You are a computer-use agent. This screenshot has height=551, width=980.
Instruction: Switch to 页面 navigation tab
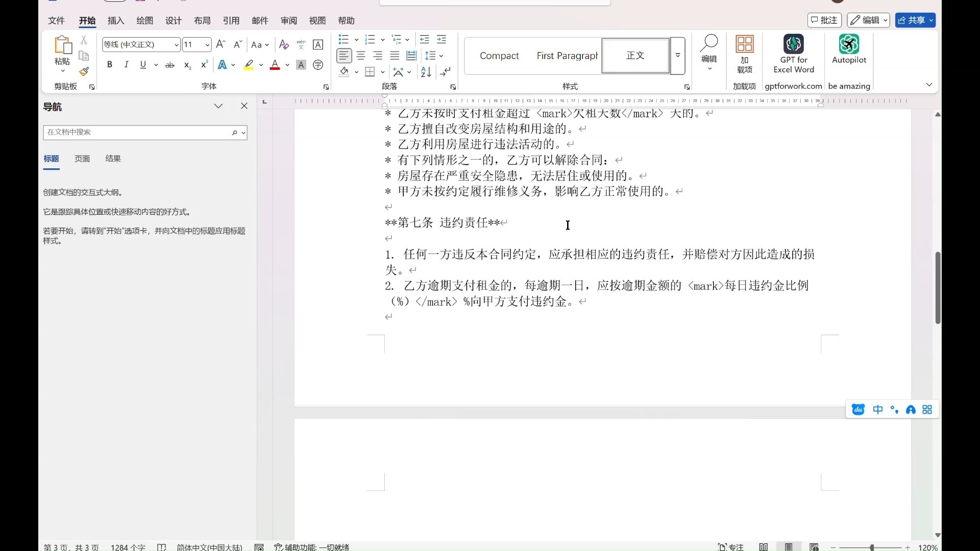82,159
